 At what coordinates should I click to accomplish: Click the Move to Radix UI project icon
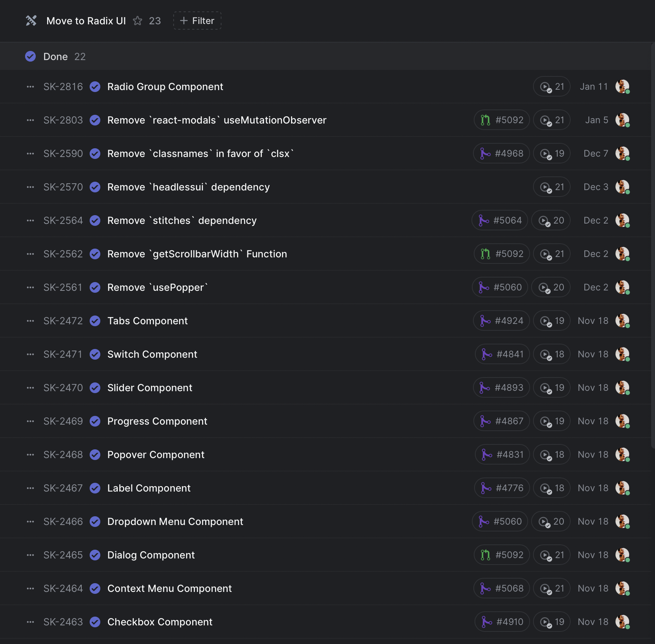(x=31, y=21)
